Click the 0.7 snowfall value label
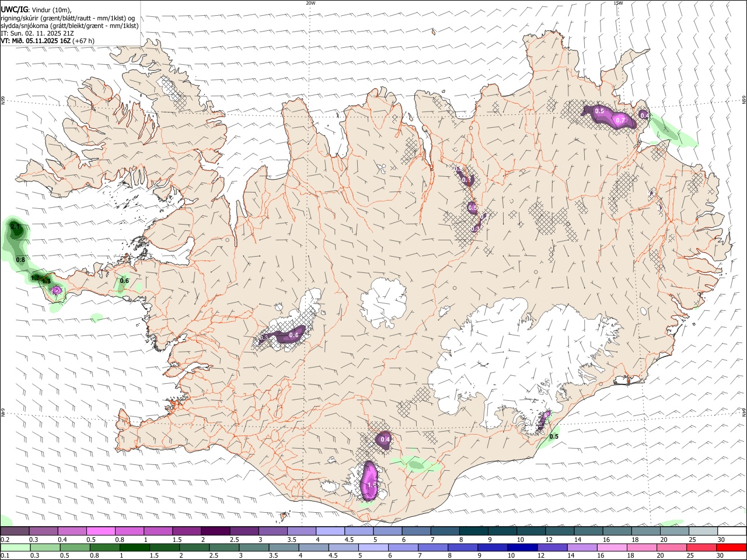Screen dimensions: 747x560 621,121
